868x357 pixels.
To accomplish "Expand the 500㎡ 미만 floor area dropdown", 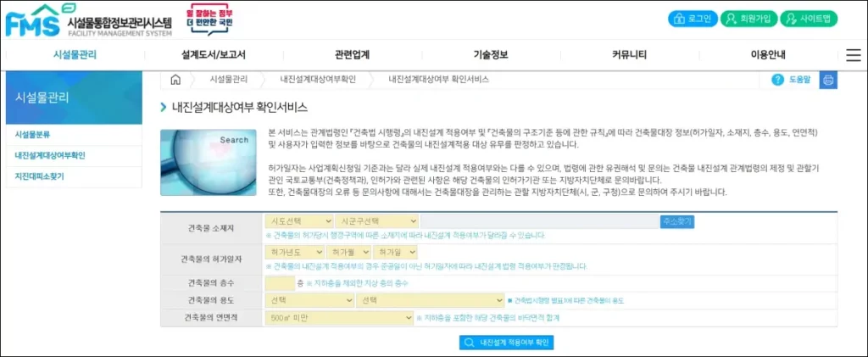I will 339,318.
